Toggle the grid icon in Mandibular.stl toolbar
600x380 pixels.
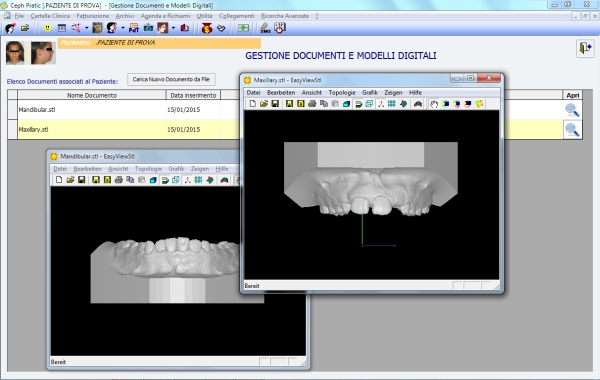point(198,180)
